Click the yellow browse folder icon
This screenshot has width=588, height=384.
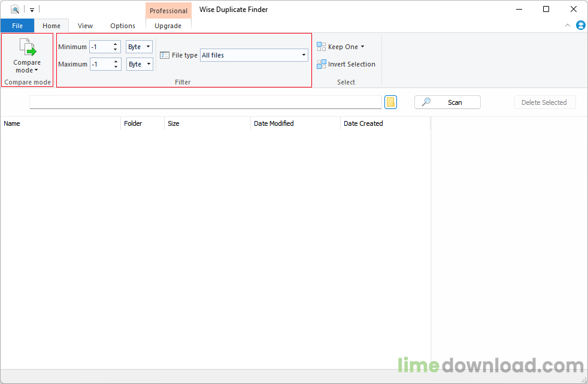[x=391, y=102]
